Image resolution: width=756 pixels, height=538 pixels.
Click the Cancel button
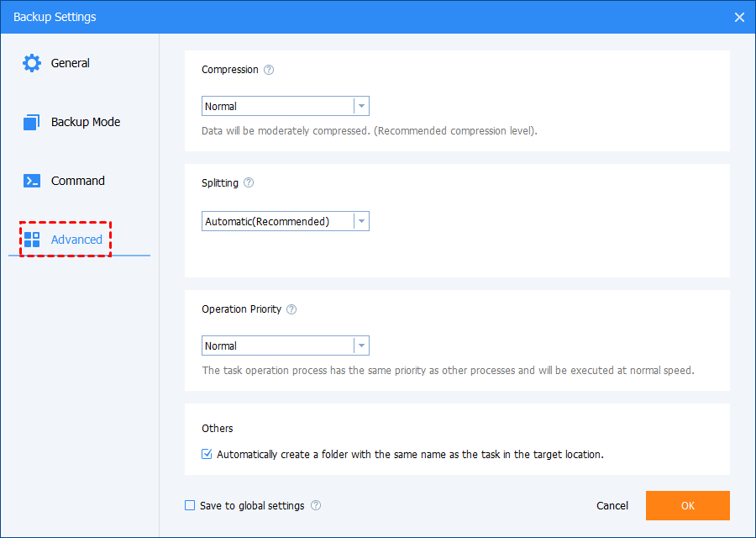pyautogui.click(x=612, y=505)
